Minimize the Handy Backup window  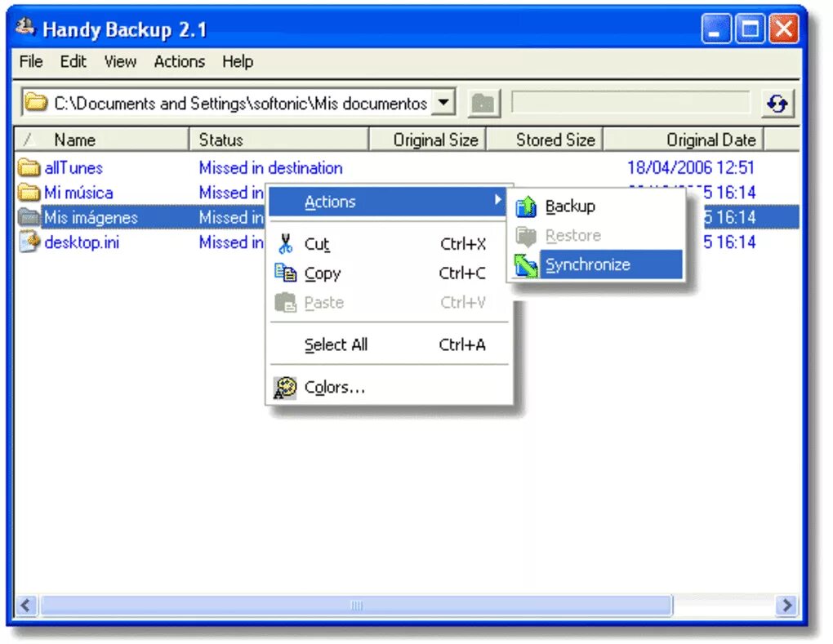715,29
